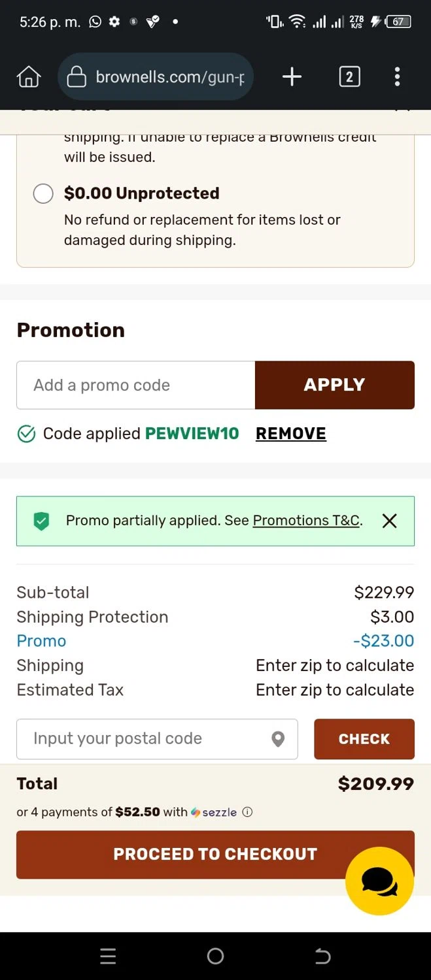Remove the PEWVIEW10 promo code

pyautogui.click(x=290, y=433)
